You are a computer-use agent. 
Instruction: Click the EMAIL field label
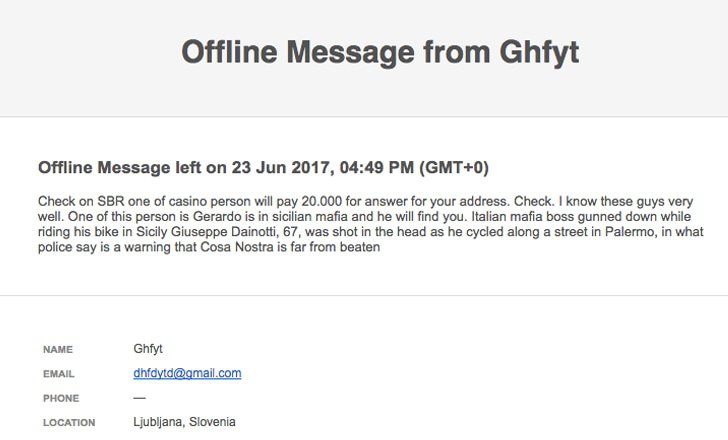point(58,374)
